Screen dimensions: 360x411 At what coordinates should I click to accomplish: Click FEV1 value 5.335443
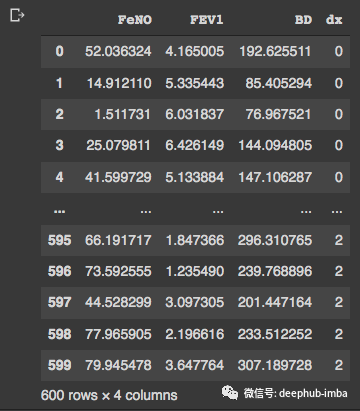[194, 83]
